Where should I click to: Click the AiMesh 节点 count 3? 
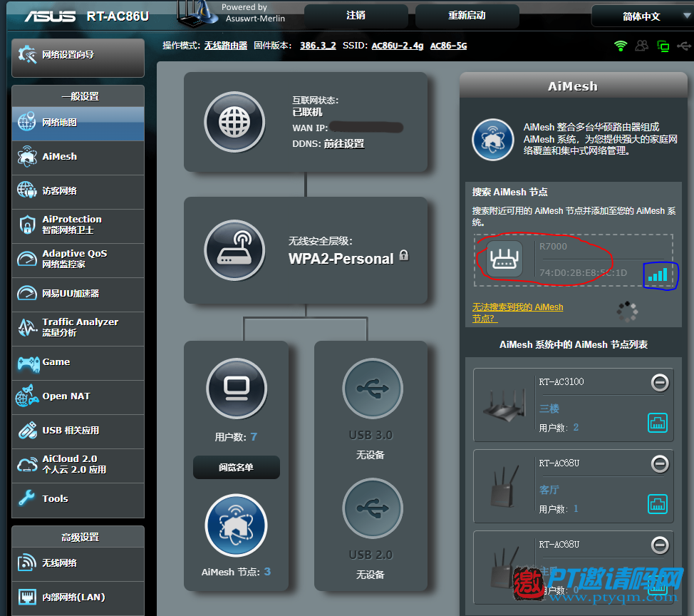click(x=267, y=572)
